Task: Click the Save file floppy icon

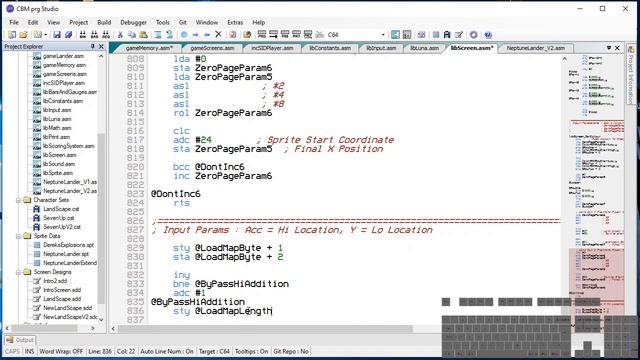Action: coord(57,35)
